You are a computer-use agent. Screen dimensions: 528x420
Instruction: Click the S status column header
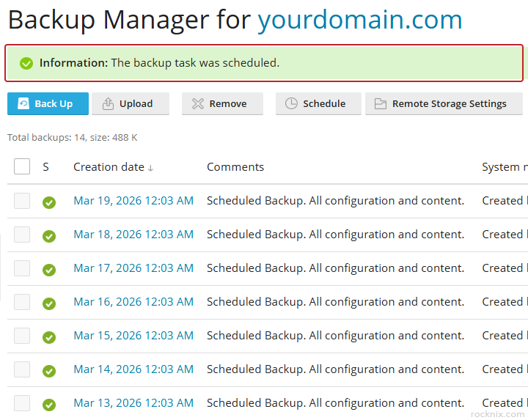(45, 167)
